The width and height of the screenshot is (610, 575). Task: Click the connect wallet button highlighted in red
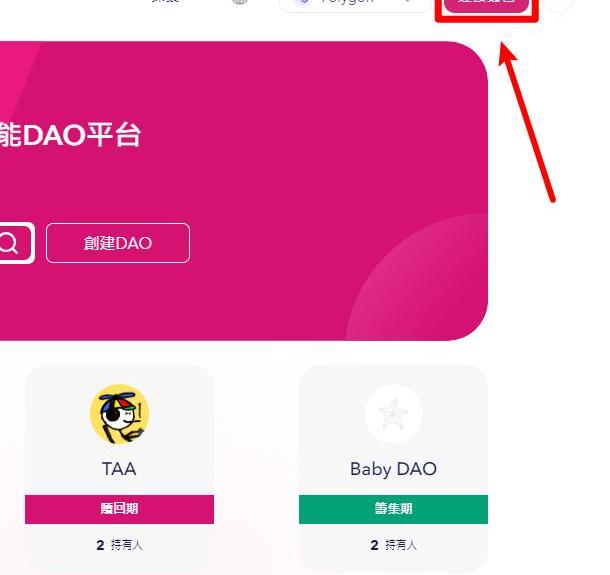[487, 5]
